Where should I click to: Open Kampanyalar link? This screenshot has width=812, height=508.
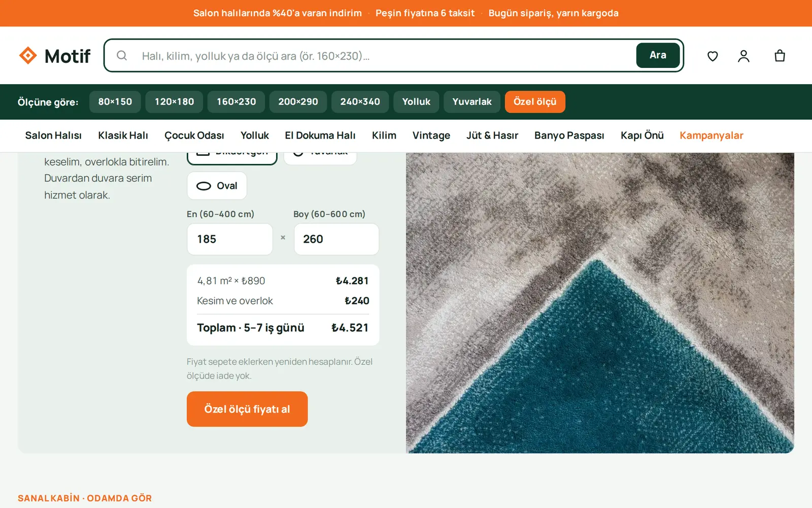click(712, 136)
